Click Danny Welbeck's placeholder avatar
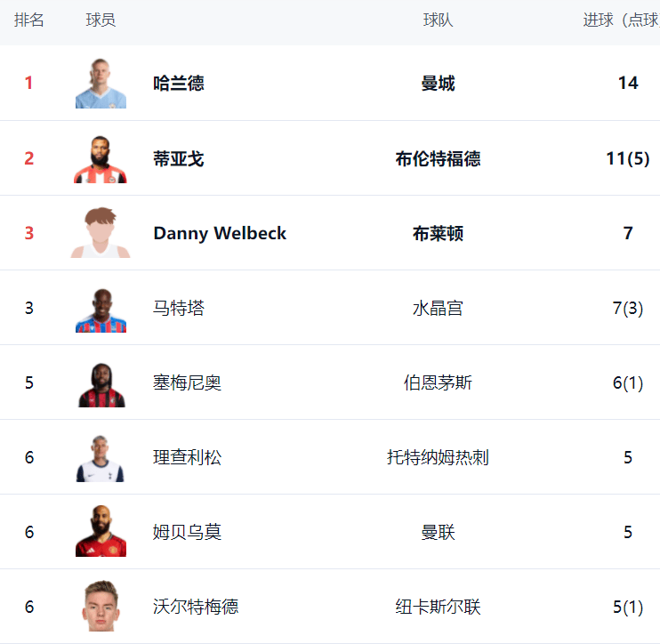This screenshot has width=660, height=644. tap(101, 233)
